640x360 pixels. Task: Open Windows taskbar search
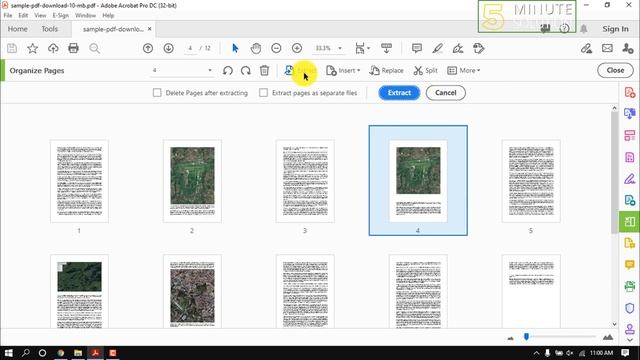click(26, 353)
